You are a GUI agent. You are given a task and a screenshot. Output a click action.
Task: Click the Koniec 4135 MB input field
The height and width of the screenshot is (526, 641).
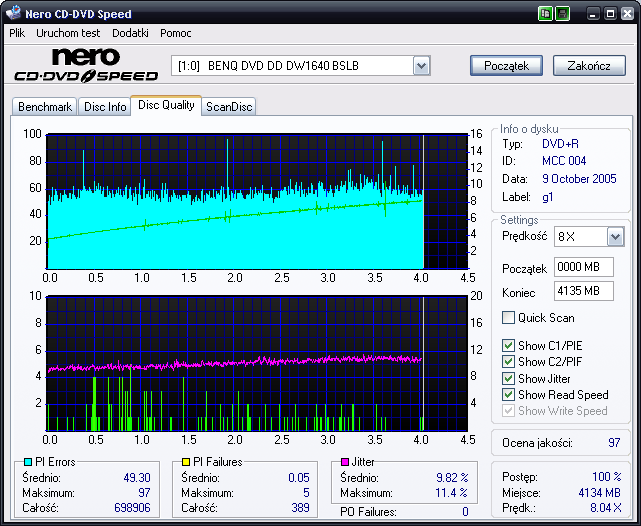point(584,291)
